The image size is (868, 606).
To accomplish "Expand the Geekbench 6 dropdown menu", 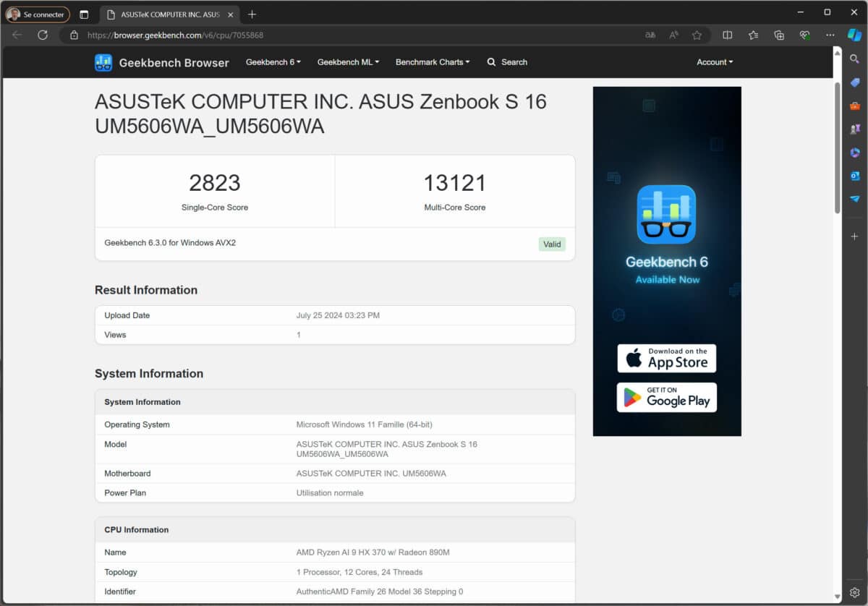I will click(273, 62).
